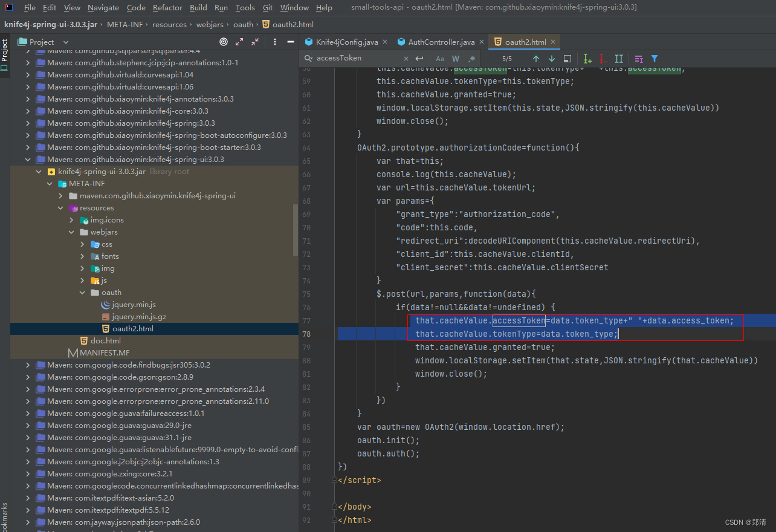Collapse the knife4j-spring-ui-3.0.3.jar node
The image size is (776, 532).
[x=39, y=172]
